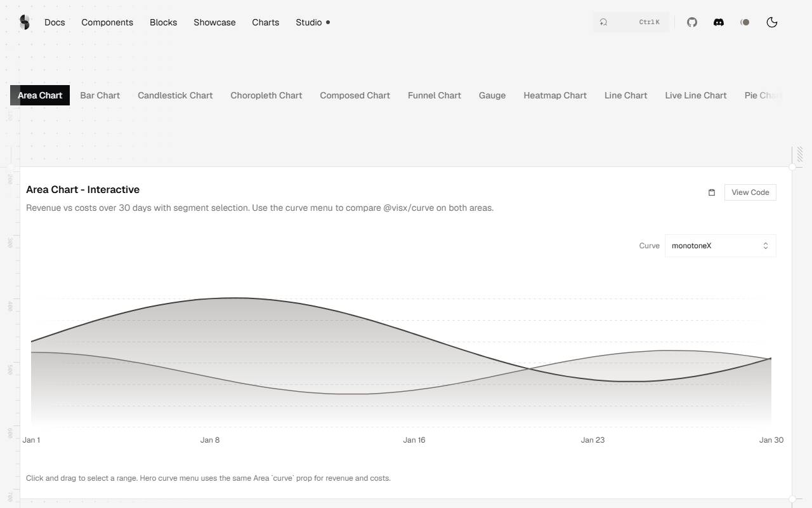Open the Discord icon link
This screenshot has height=508, width=812.
[719, 22]
